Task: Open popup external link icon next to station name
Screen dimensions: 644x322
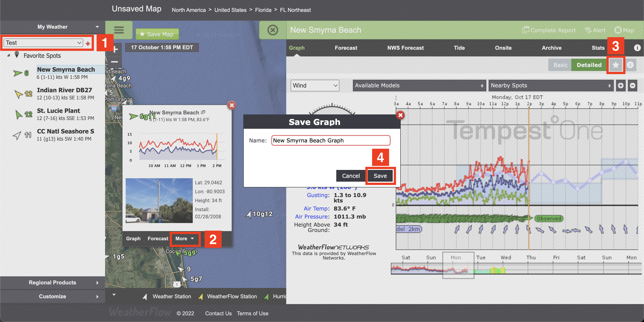Action: [203, 112]
